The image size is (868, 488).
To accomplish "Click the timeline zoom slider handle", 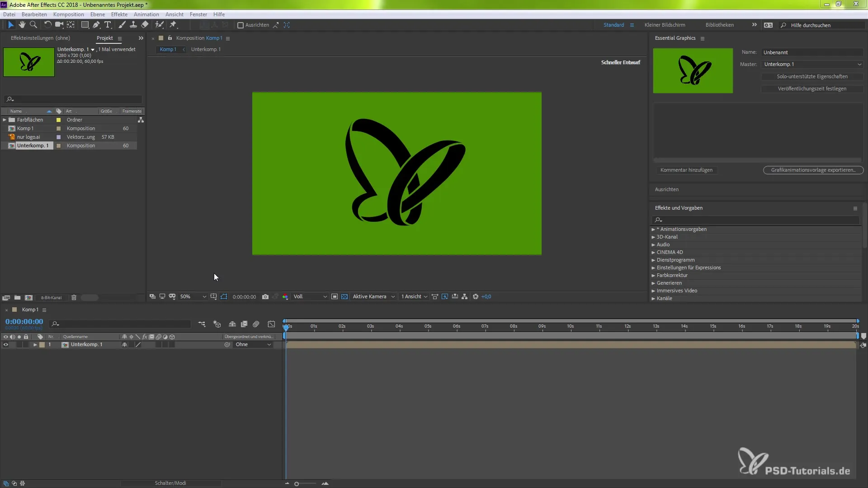I will 297,483.
